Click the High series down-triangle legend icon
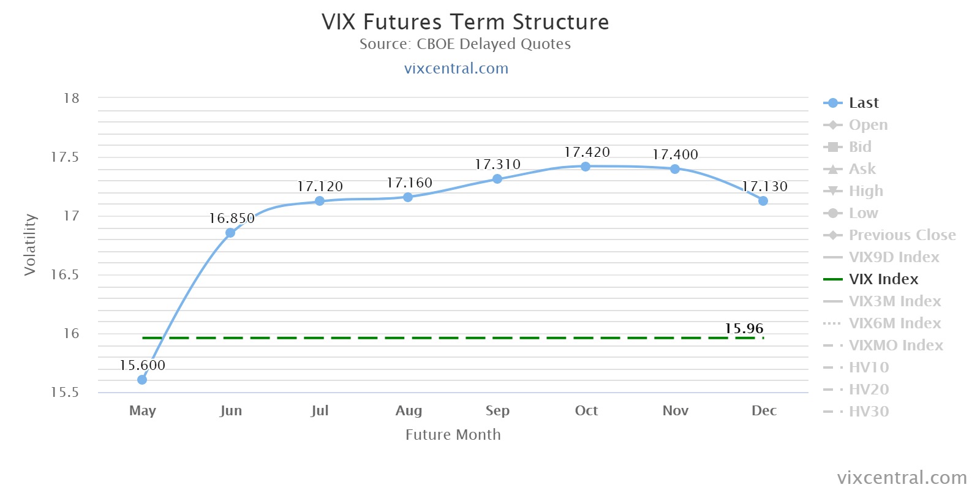 [832, 191]
